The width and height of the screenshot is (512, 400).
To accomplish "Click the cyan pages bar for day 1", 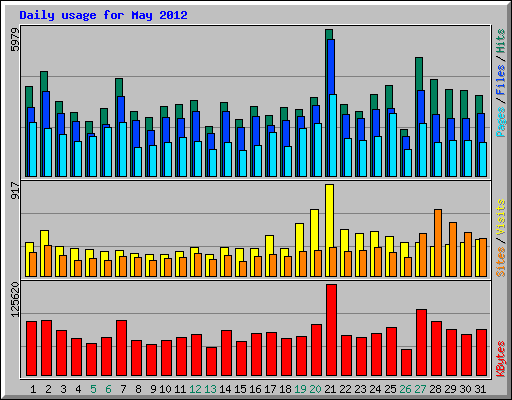I will tap(33, 149).
